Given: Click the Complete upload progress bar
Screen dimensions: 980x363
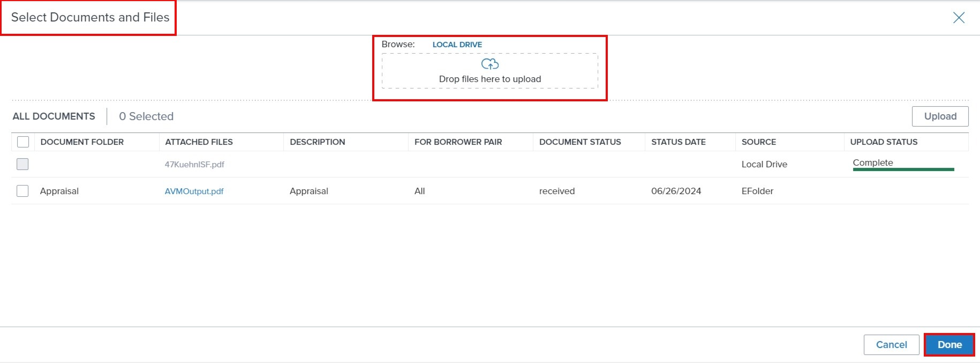Looking at the screenshot, I should 903,169.
